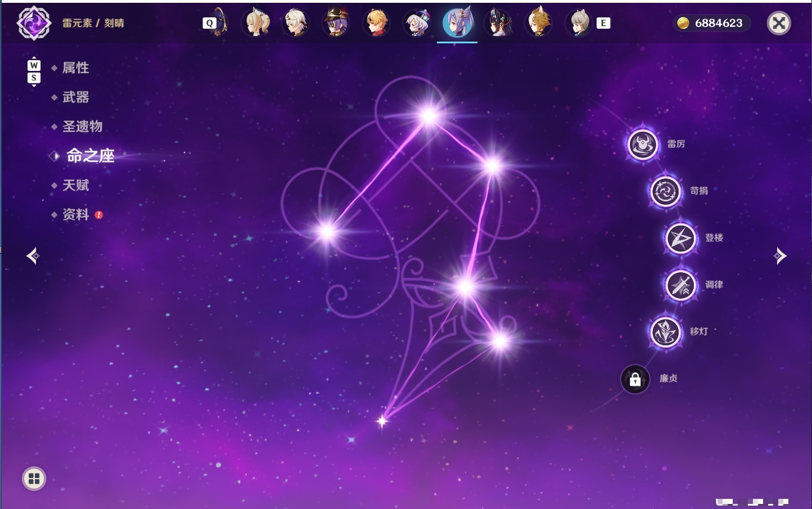Screen dimensions: 812x509
Task: Click the highlighted 刻晴 avatar with blue background
Action: pos(457,22)
